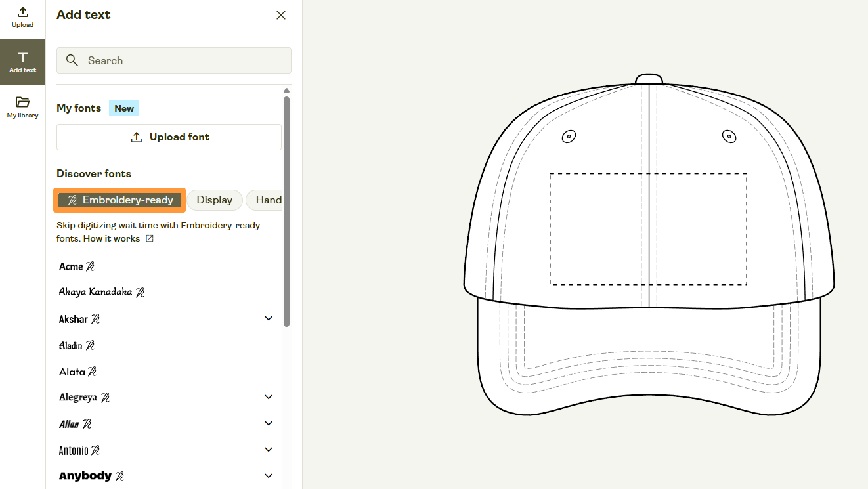868x489 pixels.
Task: Click the external link icon after How it works
Action: coord(150,238)
